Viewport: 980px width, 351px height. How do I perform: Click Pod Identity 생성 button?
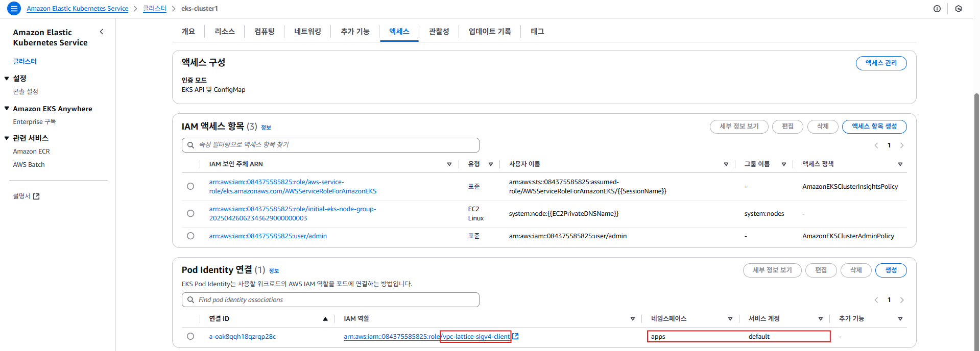pos(891,270)
